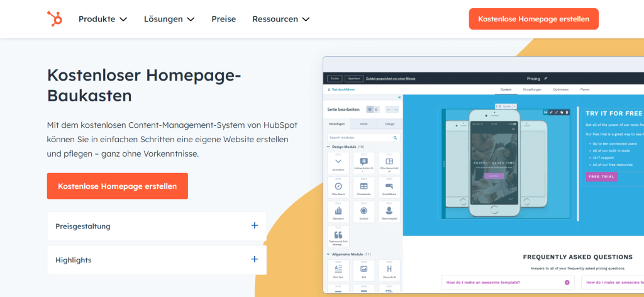The width and height of the screenshot is (644, 297).
Task: Switch to the Content tab
Action: coord(506,89)
